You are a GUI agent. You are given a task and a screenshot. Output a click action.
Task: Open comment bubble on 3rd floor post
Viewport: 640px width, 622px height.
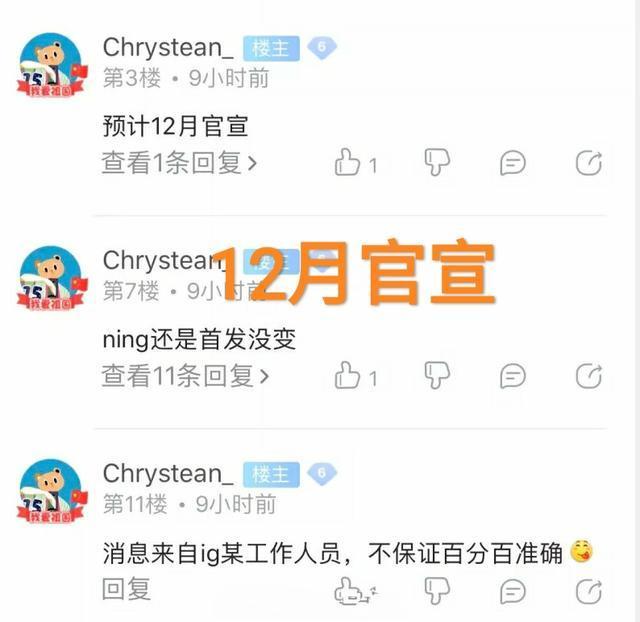pyautogui.click(x=513, y=163)
